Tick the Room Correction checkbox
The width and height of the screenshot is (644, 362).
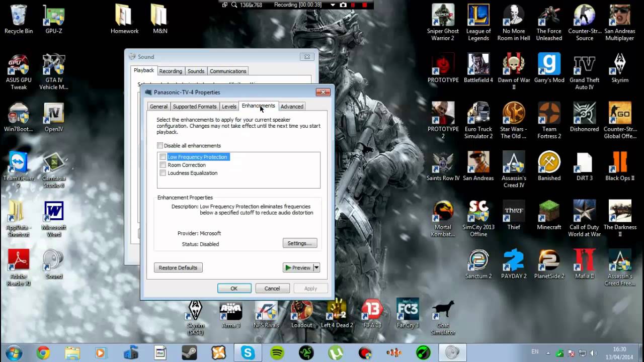point(163,165)
